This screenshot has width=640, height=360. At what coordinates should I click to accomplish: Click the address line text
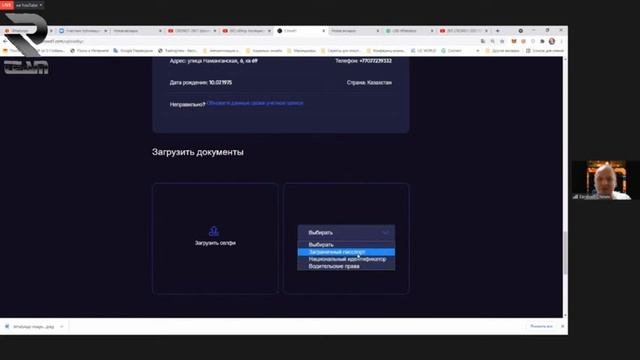213,61
